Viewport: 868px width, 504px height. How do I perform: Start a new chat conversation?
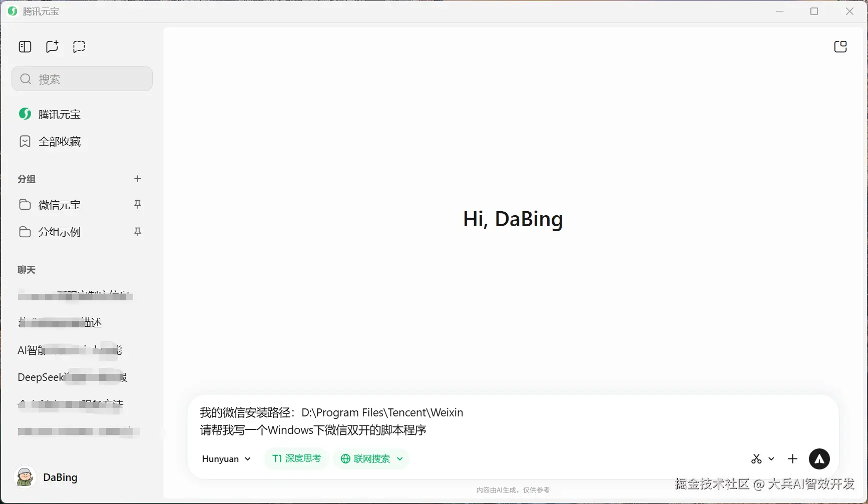click(x=52, y=47)
